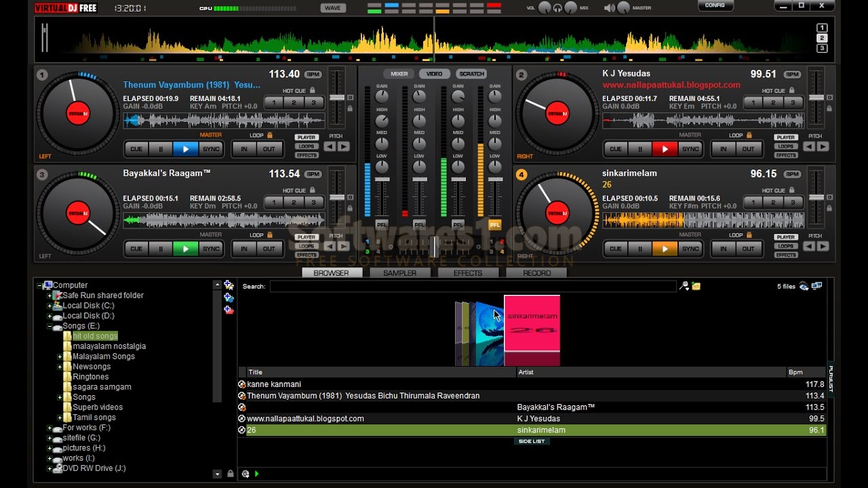This screenshot has width=868, height=488.
Task: Click the master speaker icon in top bar
Action: click(609, 8)
